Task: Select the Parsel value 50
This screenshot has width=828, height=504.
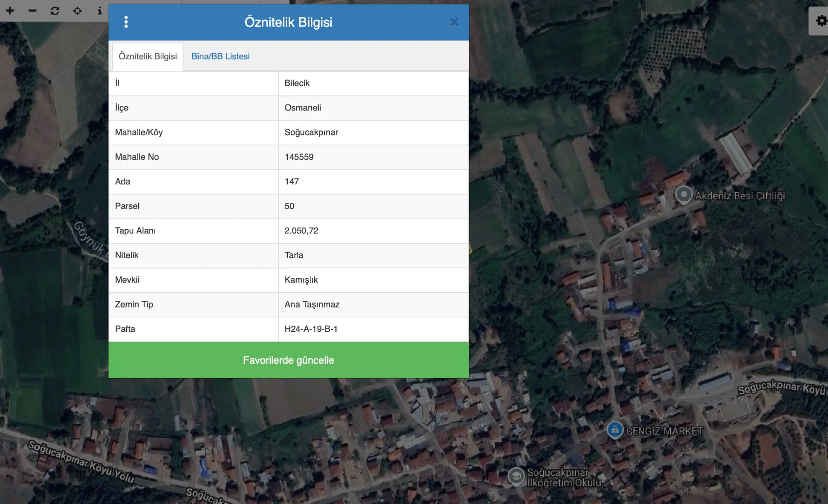Action: pos(373,206)
